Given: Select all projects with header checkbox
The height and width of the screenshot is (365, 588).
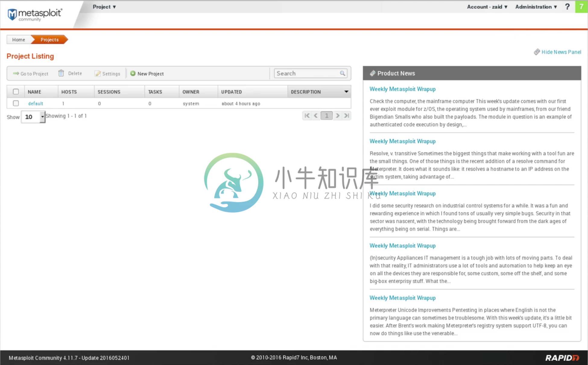Looking at the screenshot, I should click(x=16, y=91).
